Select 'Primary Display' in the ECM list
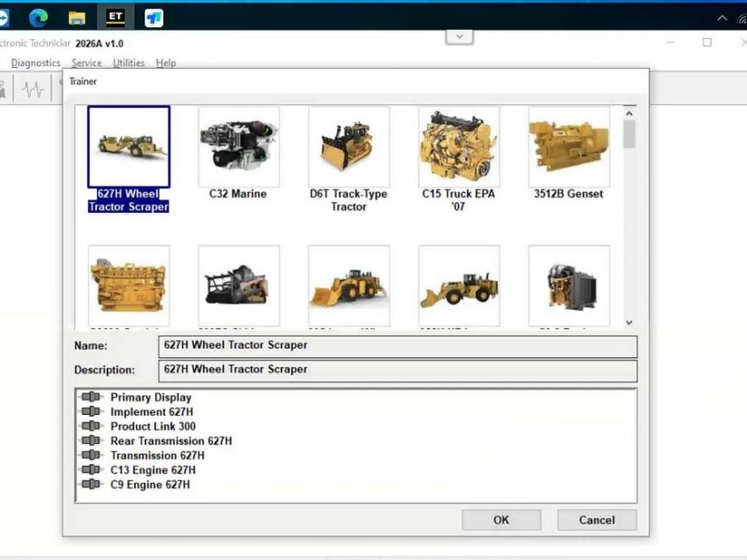 point(151,397)
